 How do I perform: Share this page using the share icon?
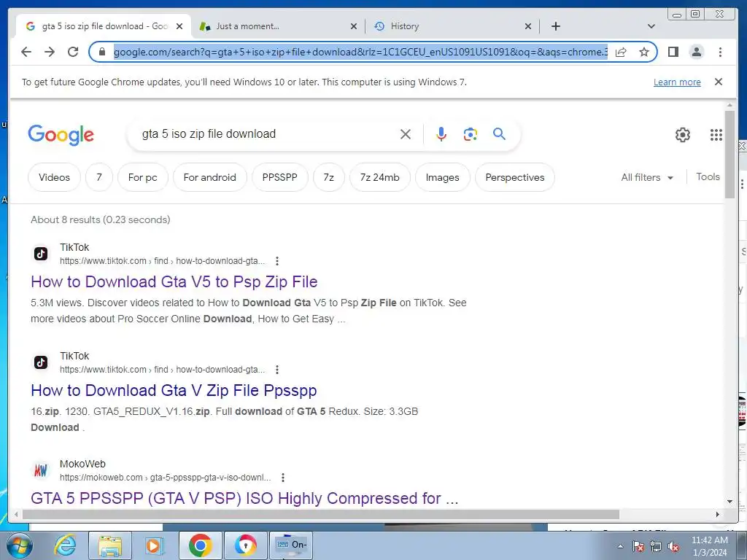pyautogui.click(x=621, y=52)
